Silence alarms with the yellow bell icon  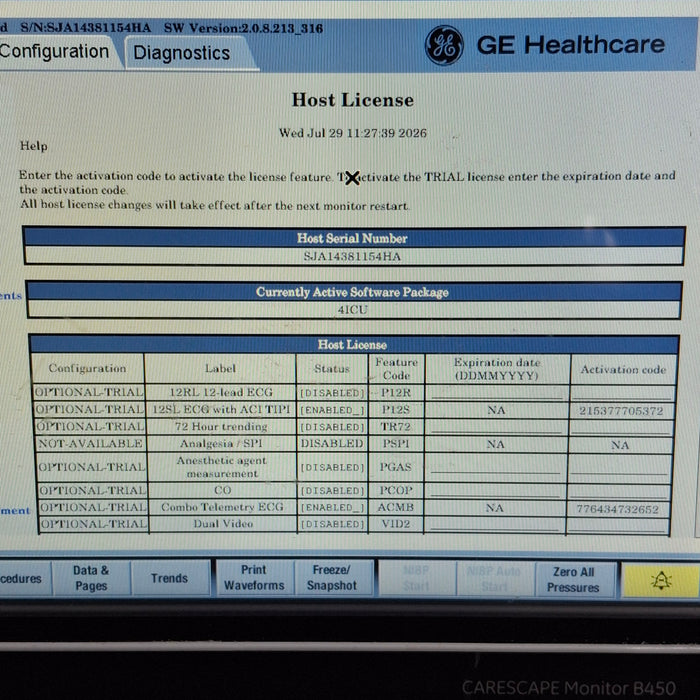[x=661, y=580]
